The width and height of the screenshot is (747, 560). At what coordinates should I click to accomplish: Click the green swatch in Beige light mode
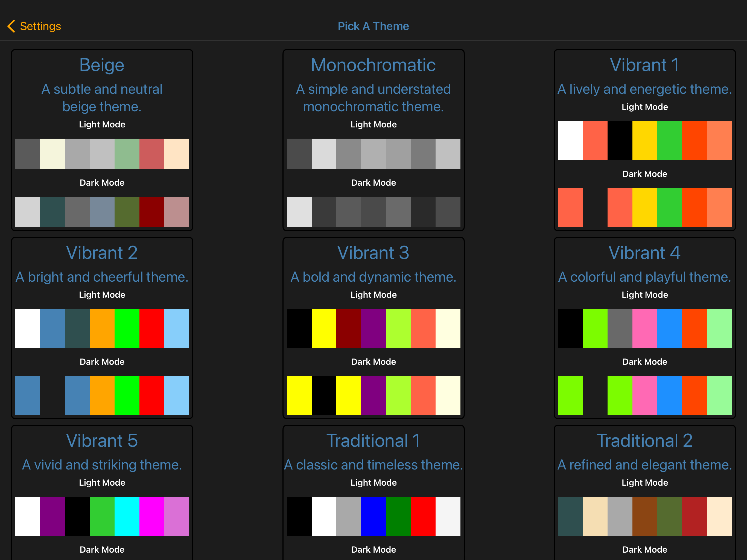127,154
